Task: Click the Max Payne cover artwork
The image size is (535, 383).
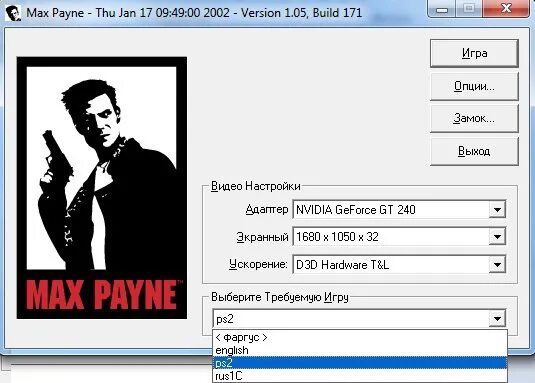Action: click(102, 188)
